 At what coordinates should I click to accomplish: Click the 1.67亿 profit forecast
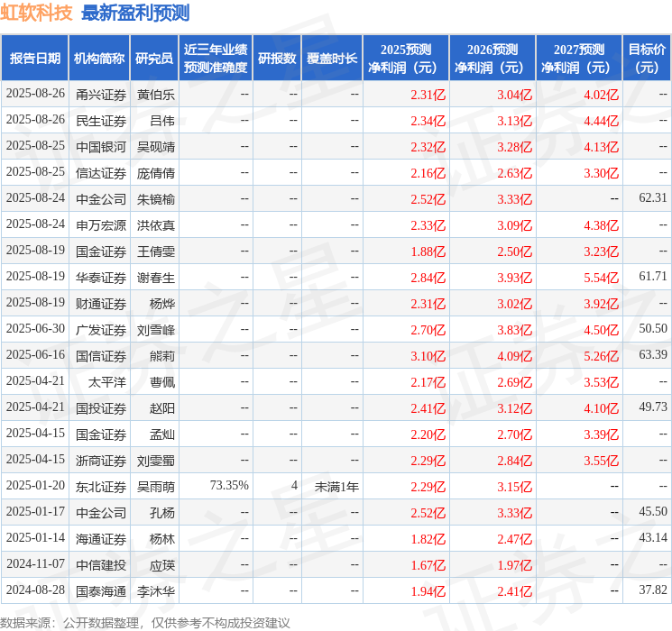[428, 565]
